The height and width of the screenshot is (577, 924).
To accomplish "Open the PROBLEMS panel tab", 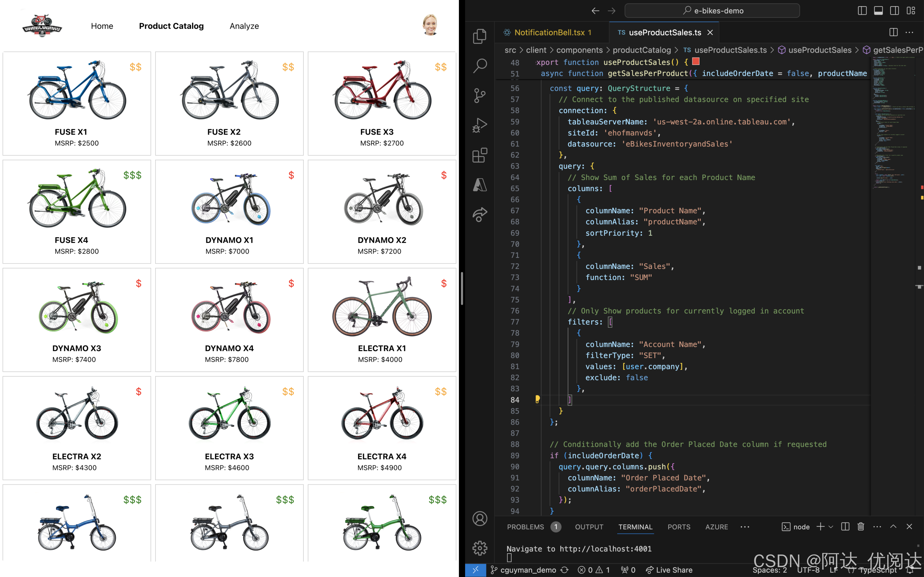I will (525, 527).
